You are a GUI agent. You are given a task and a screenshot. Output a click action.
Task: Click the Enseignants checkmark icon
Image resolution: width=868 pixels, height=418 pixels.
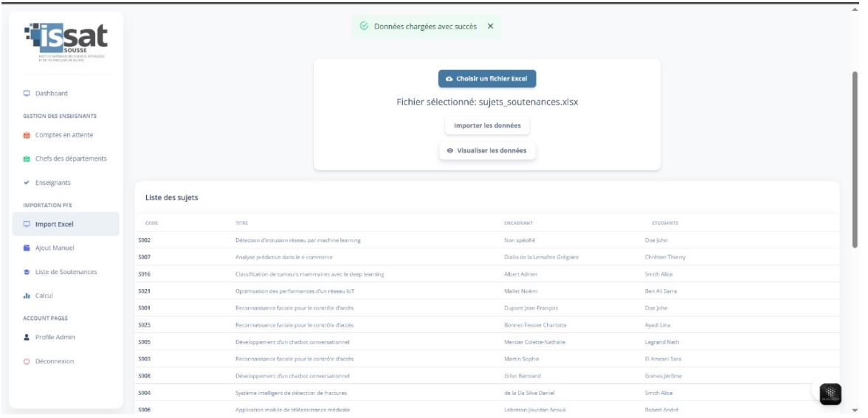[27, 182]
